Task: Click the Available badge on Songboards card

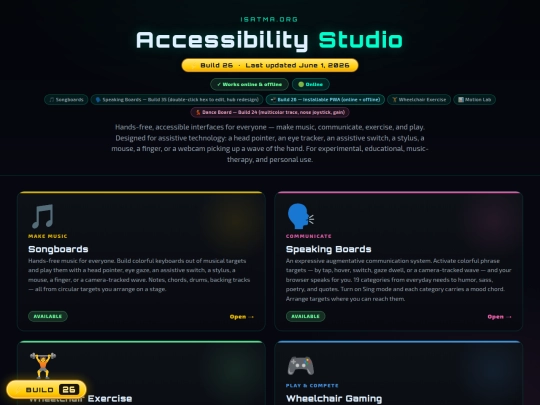Action: (x=48, y=316)
